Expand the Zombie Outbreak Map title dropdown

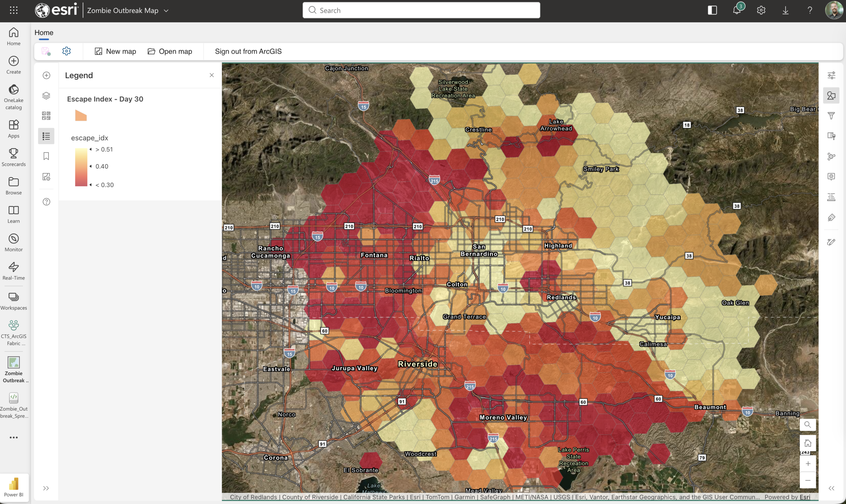point(166,11)
